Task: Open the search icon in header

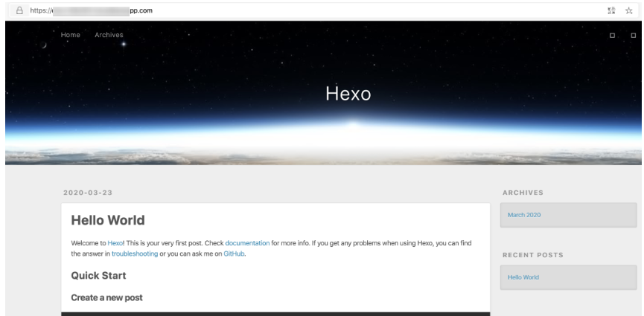Action: 634,35
